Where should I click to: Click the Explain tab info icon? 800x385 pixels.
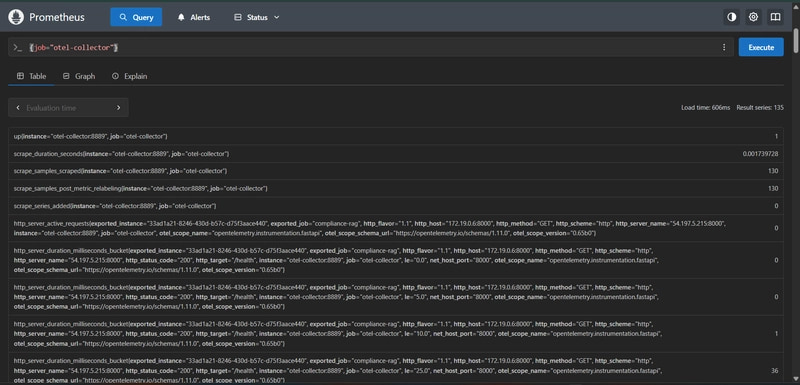[115, 76]
